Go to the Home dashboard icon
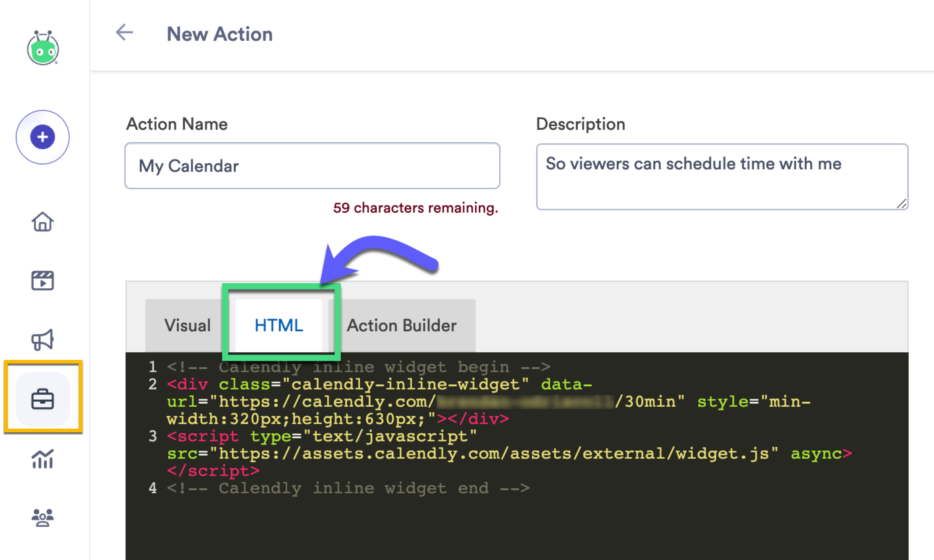 [x=43, y=223]
